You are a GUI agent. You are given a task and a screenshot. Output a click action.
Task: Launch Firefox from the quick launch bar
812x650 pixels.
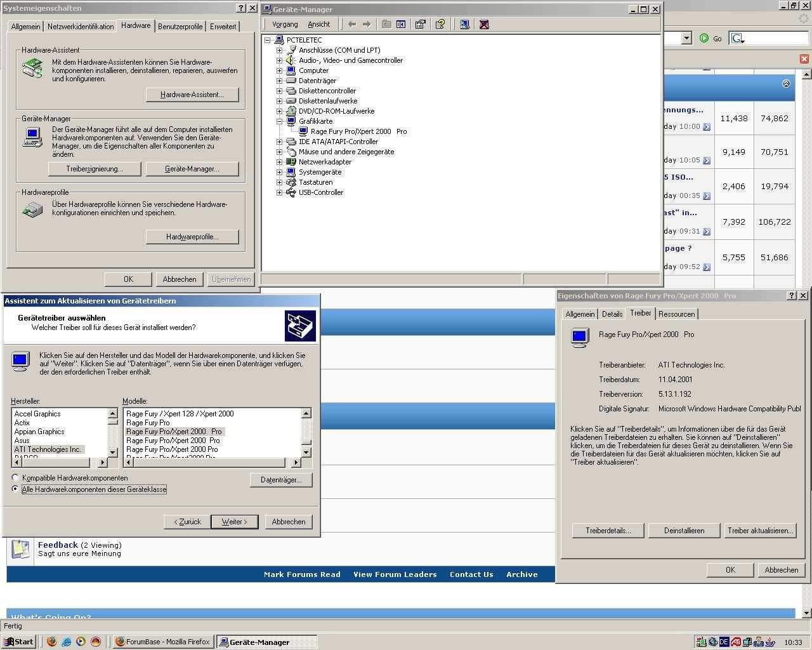pos(52,642)
